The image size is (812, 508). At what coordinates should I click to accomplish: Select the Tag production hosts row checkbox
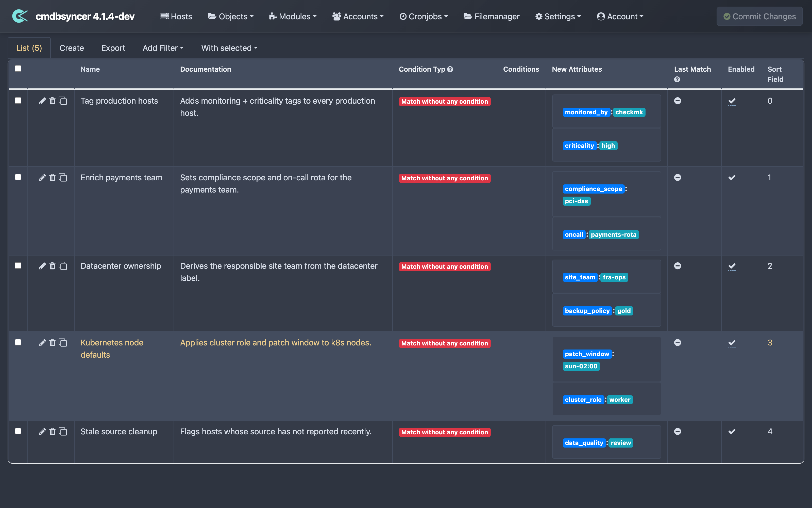(18, 101)
